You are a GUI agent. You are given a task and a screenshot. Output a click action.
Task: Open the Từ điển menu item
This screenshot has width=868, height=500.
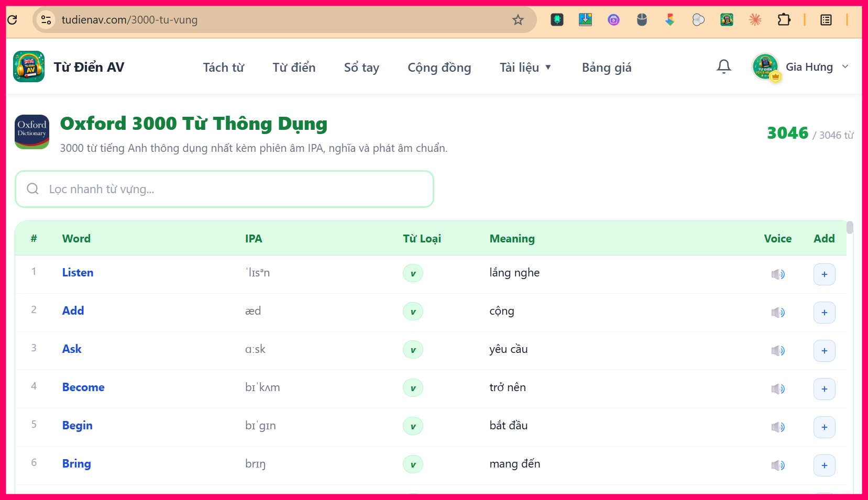click(x=294, y=68)
